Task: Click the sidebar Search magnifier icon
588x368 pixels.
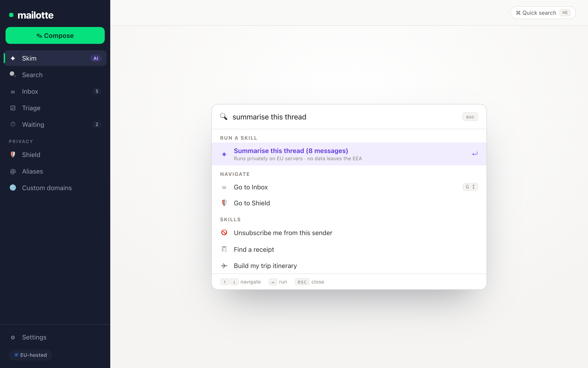Action: pyautogui.click(x=13, y=75)
